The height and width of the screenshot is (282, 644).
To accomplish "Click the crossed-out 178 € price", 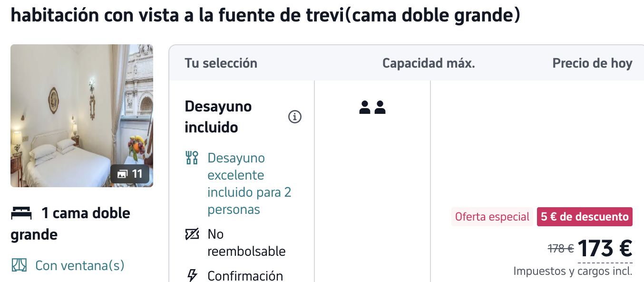I will click(x=561, y=248).
